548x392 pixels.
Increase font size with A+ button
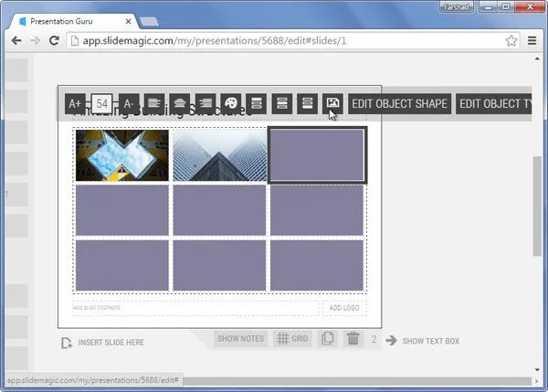(75, 103)
